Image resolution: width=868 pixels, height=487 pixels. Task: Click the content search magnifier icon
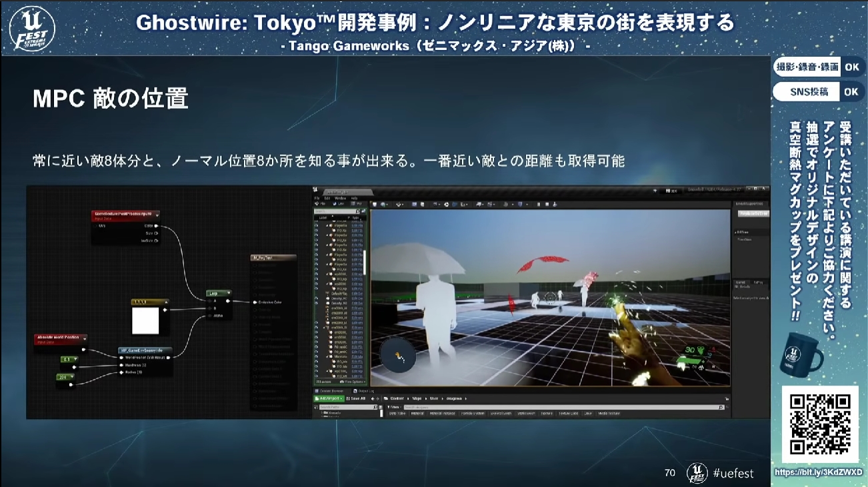721,407
